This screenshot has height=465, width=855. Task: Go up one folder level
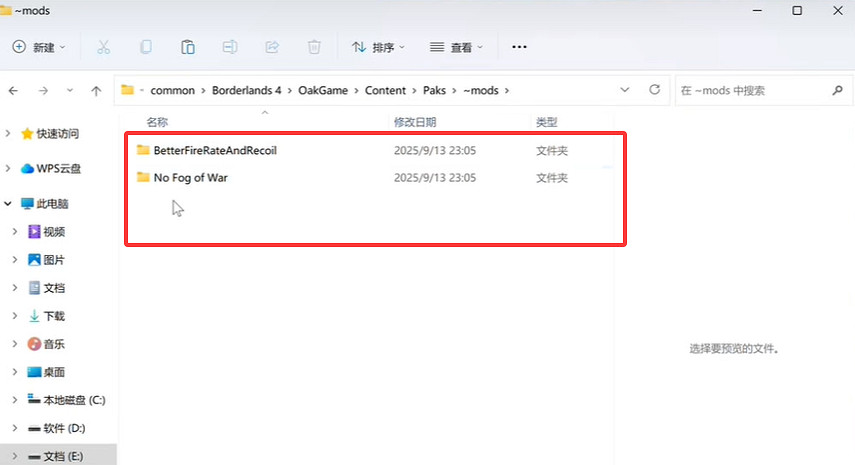coord(96,90)
